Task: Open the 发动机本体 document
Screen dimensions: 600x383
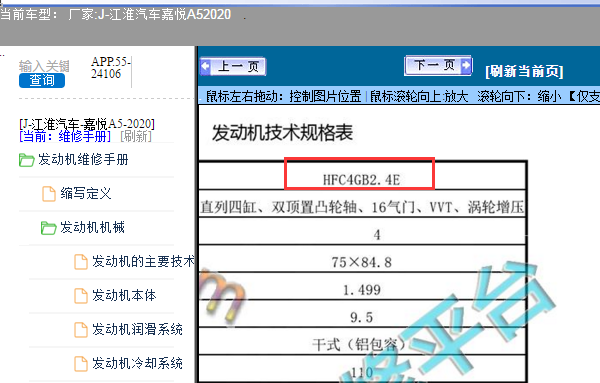Action: (x=124, y=295)
